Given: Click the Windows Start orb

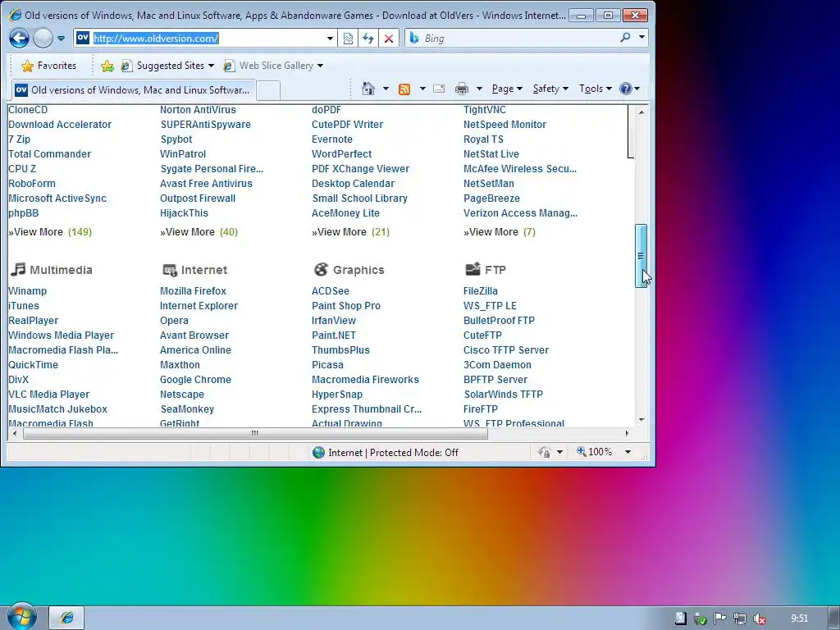Looking at the screenshot, I should (21, 617).
